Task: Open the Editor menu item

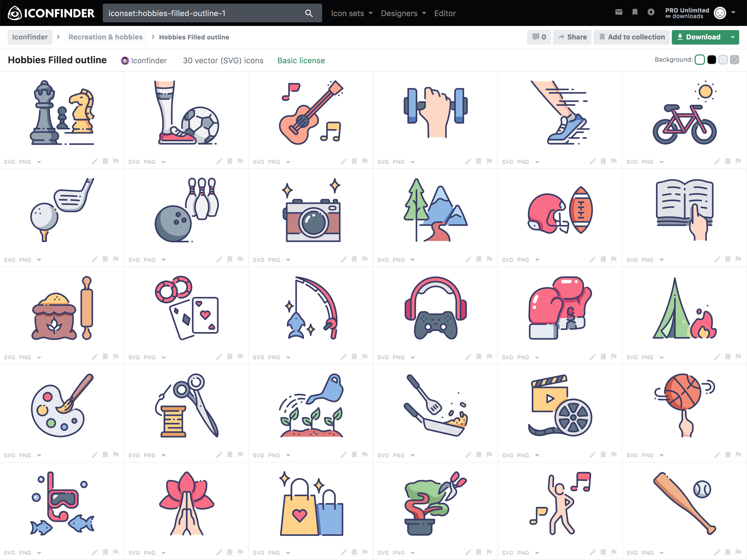Action: (x=445, y=13)
